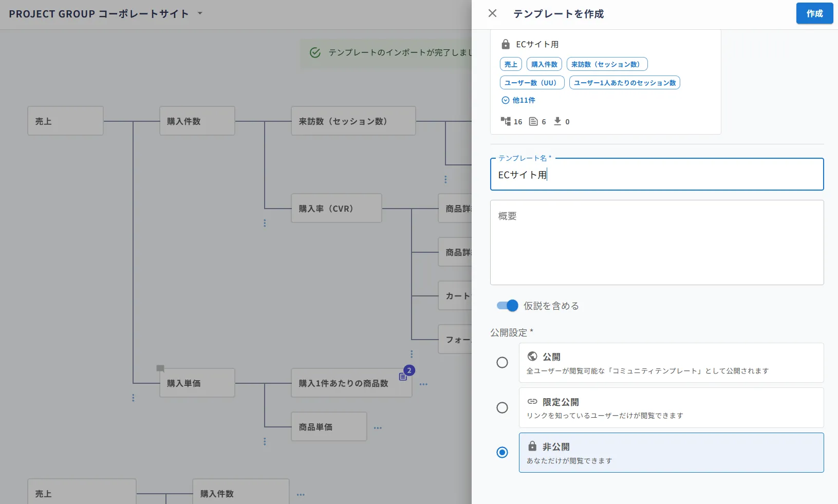Click the 概要 description text area

pyautogui.click(x=657, y=242)
